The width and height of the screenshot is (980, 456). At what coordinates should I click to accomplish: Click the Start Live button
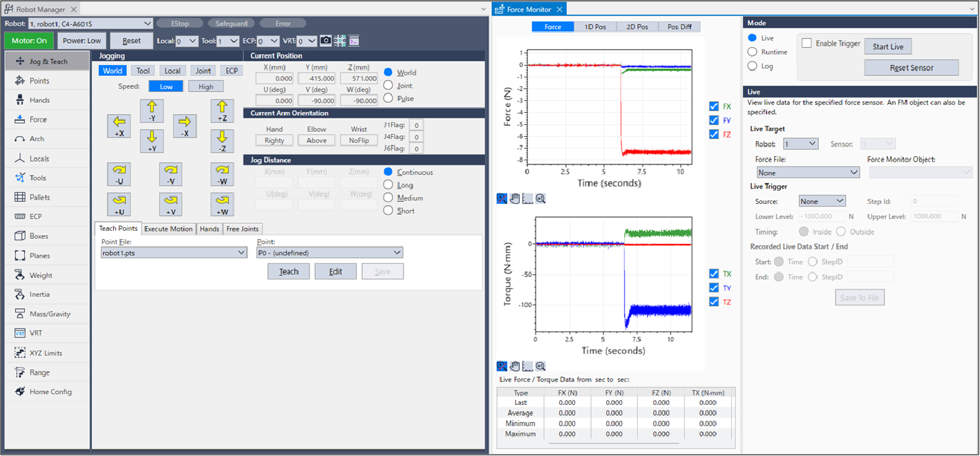click(x=888, y=46)
